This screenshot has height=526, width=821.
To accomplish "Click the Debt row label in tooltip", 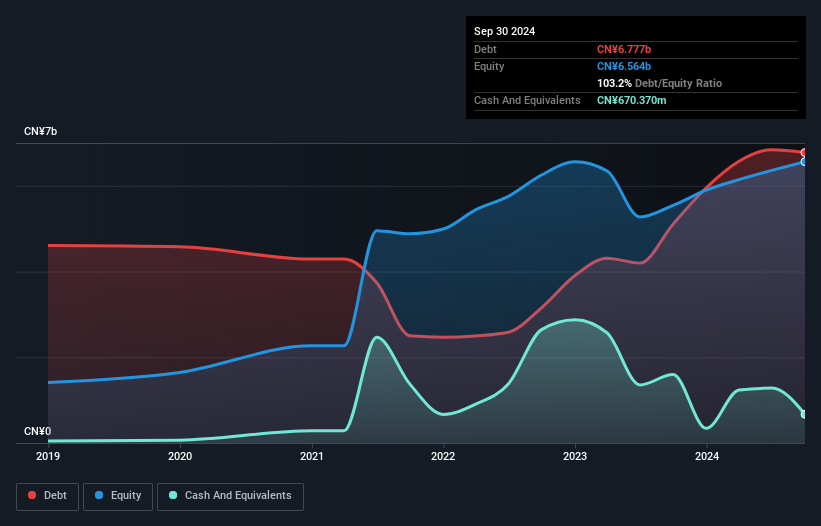I will coord(485,49).
